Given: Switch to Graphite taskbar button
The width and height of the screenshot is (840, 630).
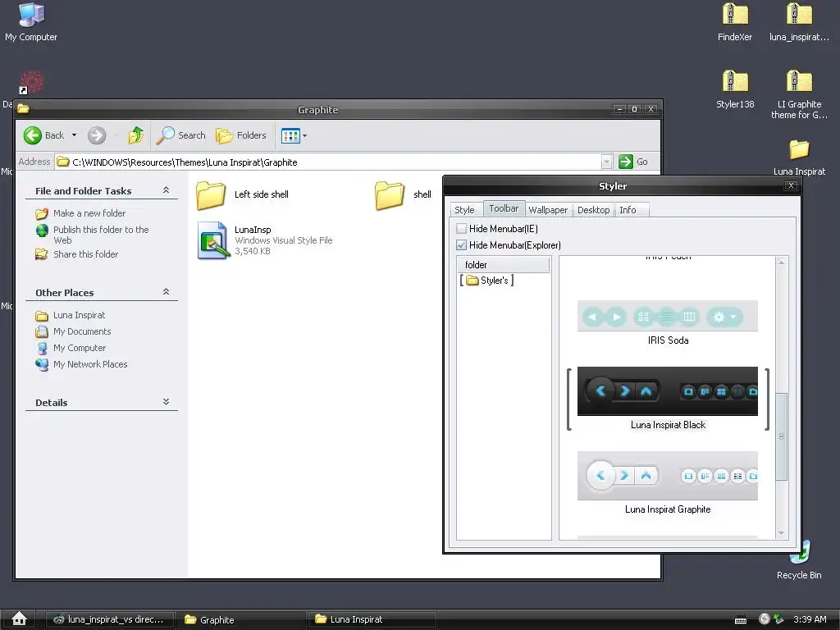Looking at the screenshot, I should coord(240,619).
